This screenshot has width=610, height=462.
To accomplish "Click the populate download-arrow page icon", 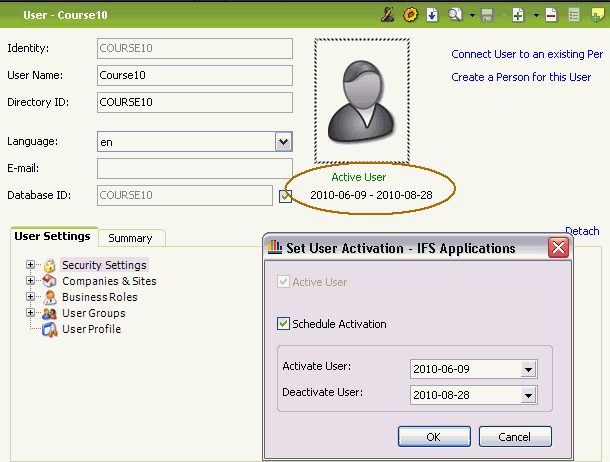I will [x=432, y=15].
